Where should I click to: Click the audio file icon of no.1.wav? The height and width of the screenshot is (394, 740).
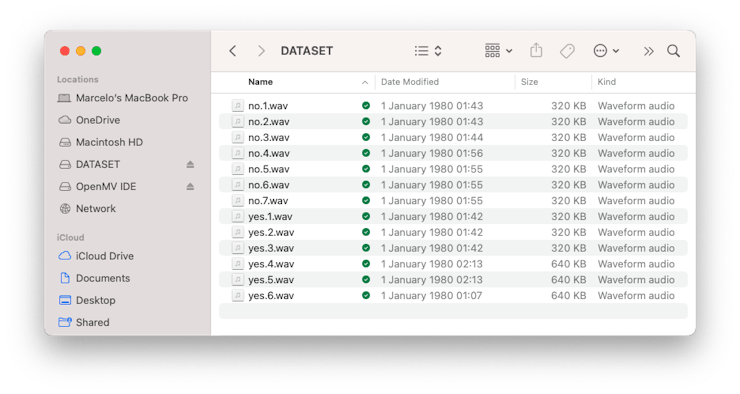(x=237, y=106)
